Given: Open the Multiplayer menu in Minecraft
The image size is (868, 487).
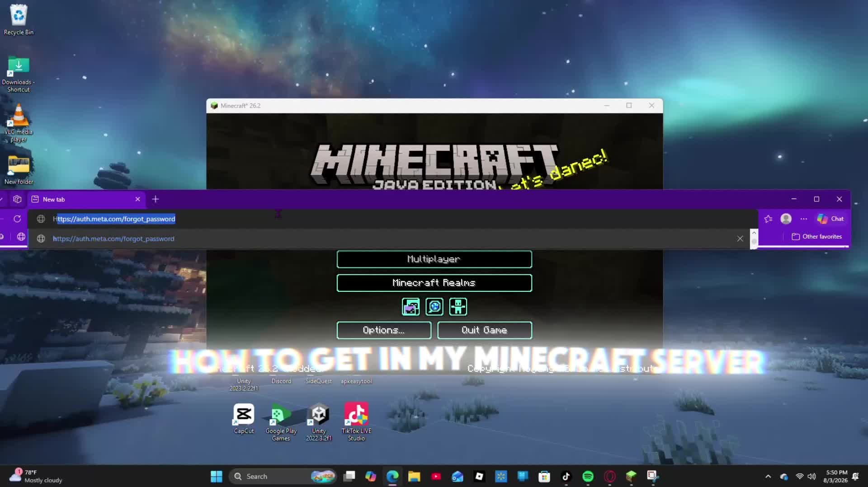Looking at the screenshot, I should pyautogui.click(x=434, y=259).
